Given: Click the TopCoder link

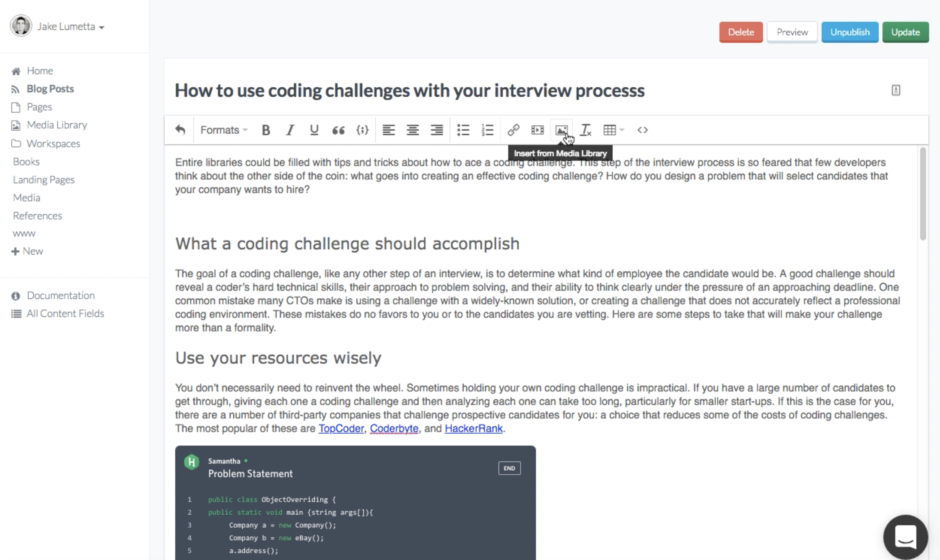Looking at the screenshot, I should click(x=341, y=428).
